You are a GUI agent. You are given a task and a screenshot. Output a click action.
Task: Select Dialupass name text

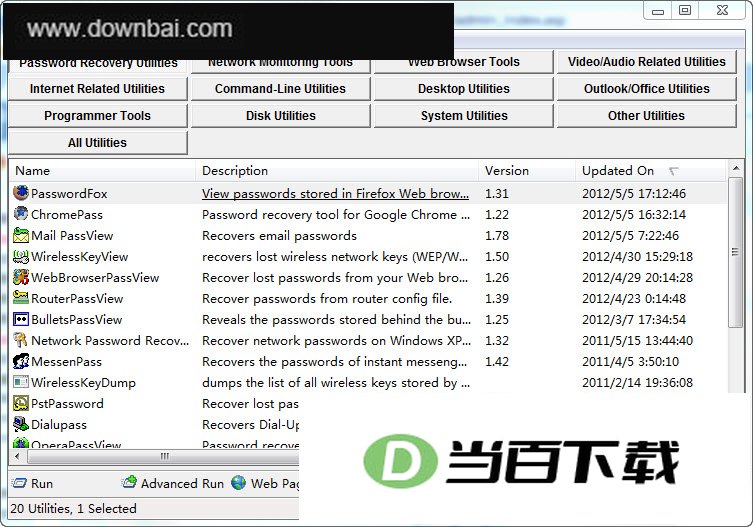click(59, 425)
